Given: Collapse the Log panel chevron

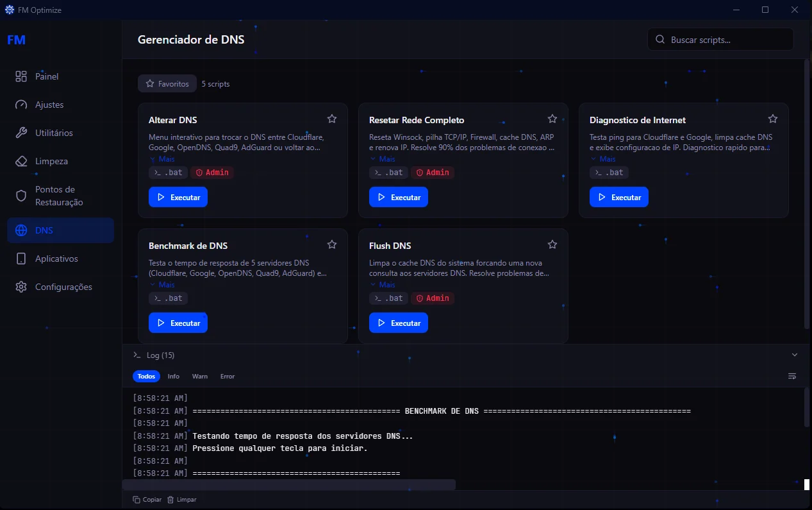Looking at the screenshot, I should pyautogui.click(x=795, y=355).
